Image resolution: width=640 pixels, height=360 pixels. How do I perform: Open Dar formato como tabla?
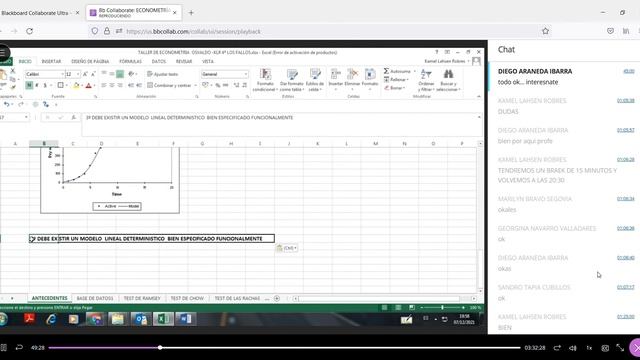tap(292, 80)
